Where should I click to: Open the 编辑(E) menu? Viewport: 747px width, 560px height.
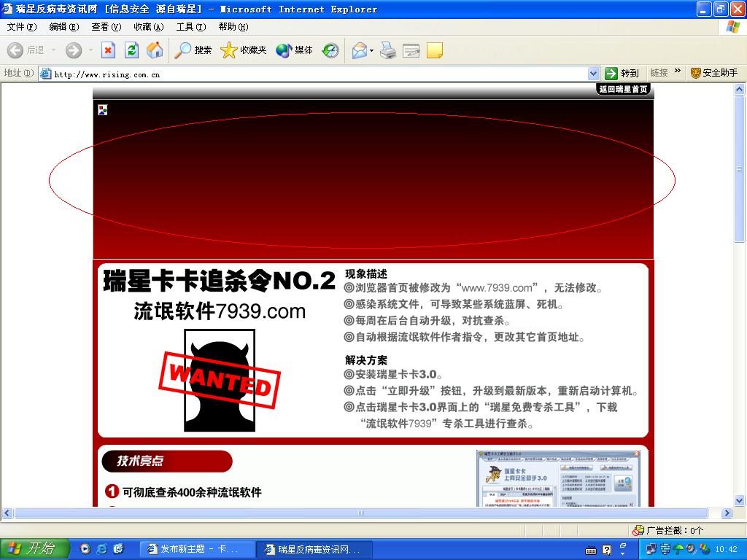coord(64,27)
